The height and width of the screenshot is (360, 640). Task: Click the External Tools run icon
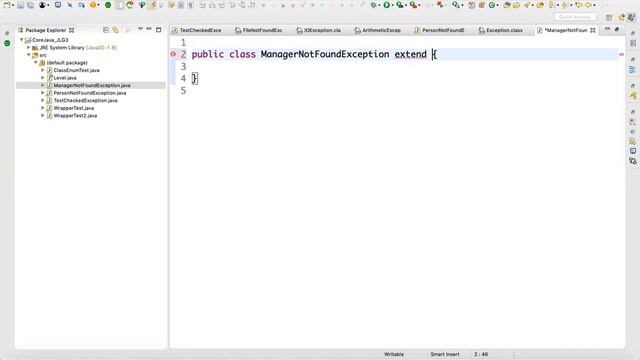(413, 5)
